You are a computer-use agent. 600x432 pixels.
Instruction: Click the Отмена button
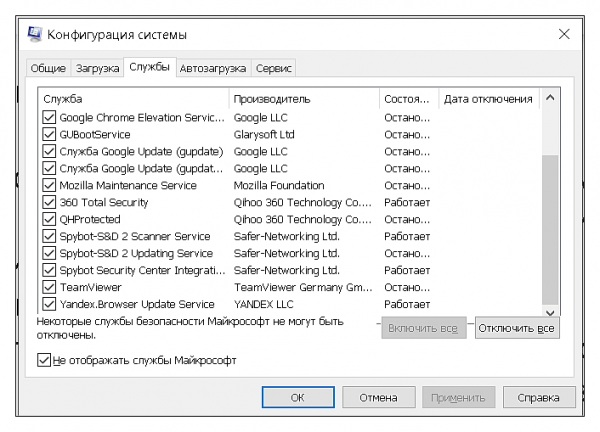pyautogui.click(x=378, y=397)
